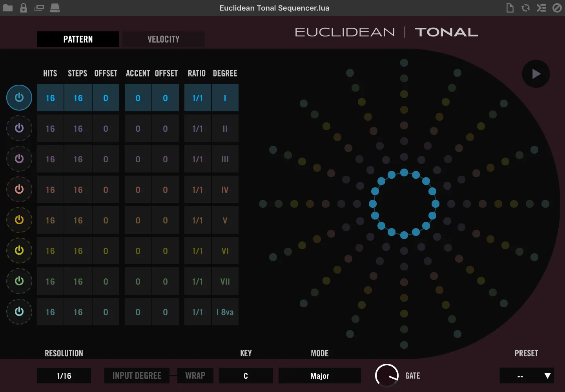Open the Key selector showing C
565x392 pixels.
(246, 376)
